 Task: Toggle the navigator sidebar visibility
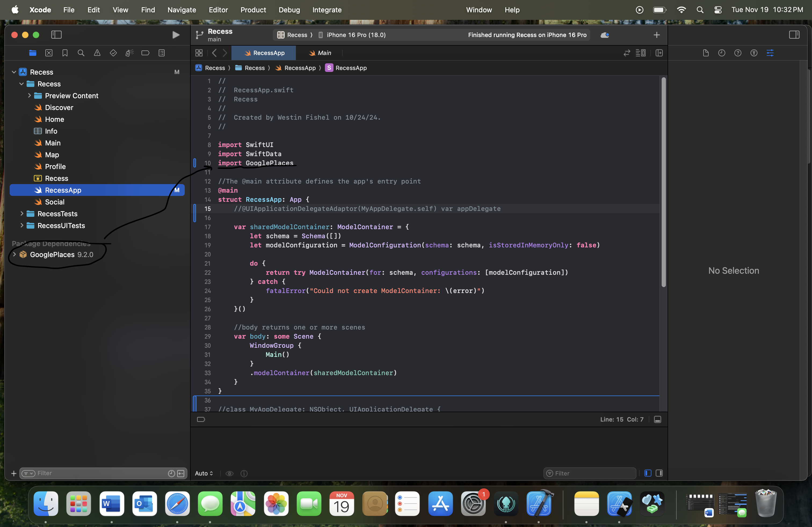(x=56, y=35)
